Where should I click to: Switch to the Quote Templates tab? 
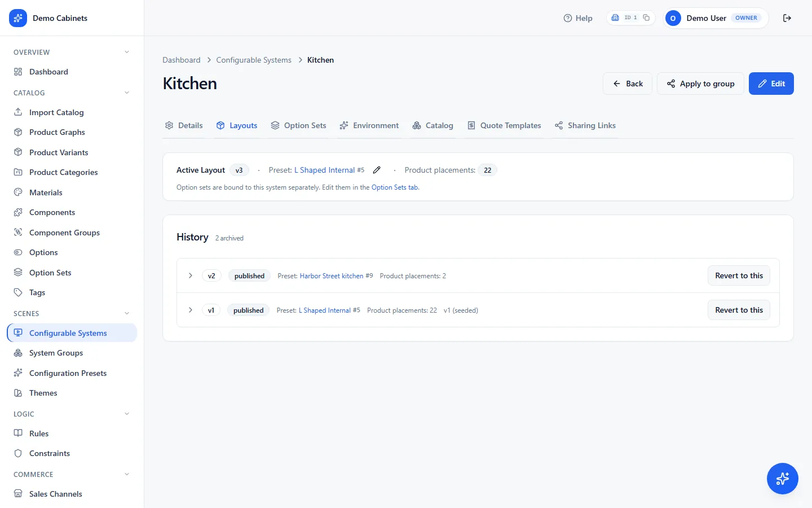504,125
